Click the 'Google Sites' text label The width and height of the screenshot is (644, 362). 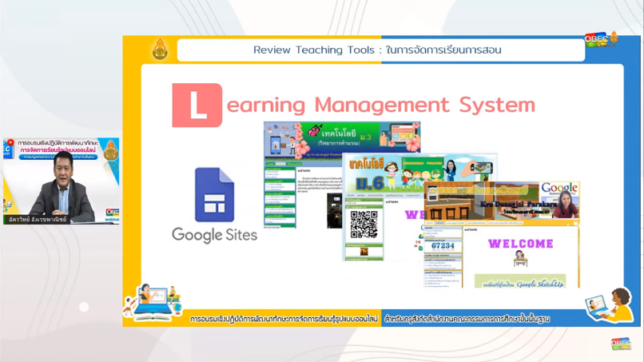tap(214, 235)
